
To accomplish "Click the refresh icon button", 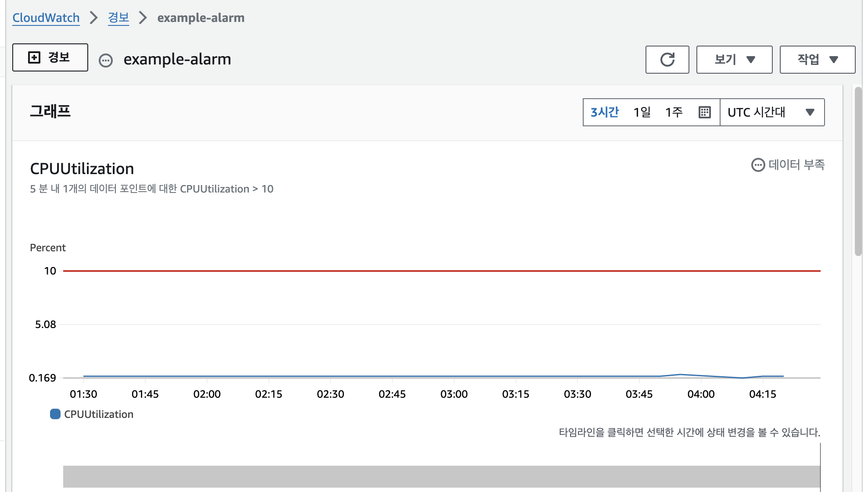I will coord(667,60).
